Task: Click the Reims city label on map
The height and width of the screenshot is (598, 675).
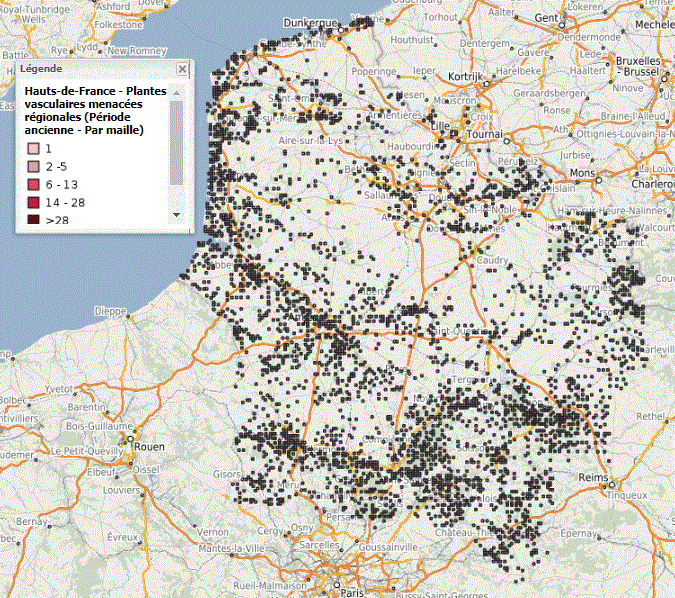Action: click(593, 478)
